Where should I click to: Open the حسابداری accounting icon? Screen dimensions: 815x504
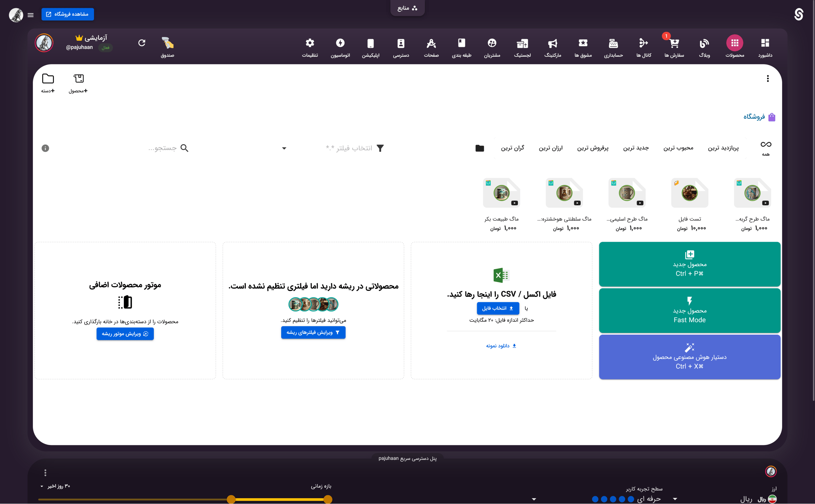pos(613,47)
